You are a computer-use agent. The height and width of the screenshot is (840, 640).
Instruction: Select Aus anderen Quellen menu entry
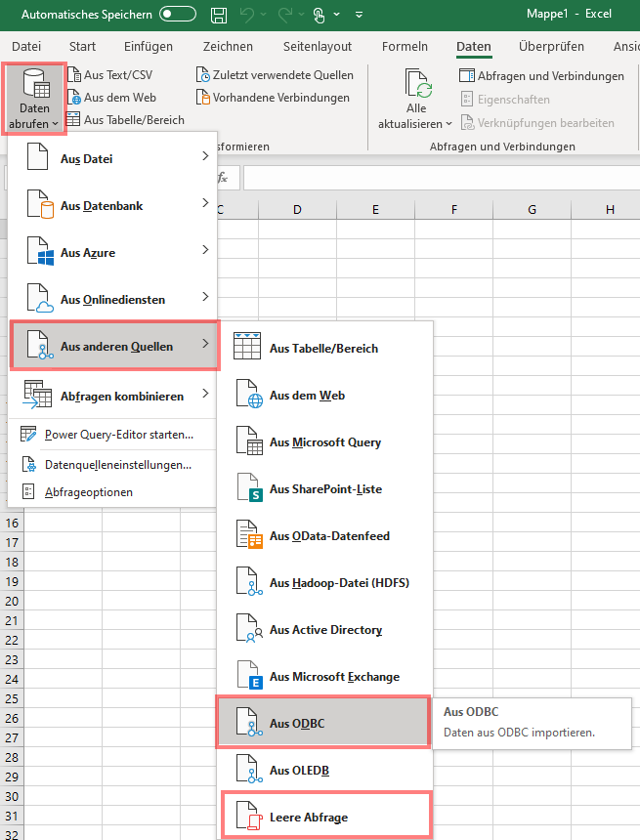click(x=114, y=346)
